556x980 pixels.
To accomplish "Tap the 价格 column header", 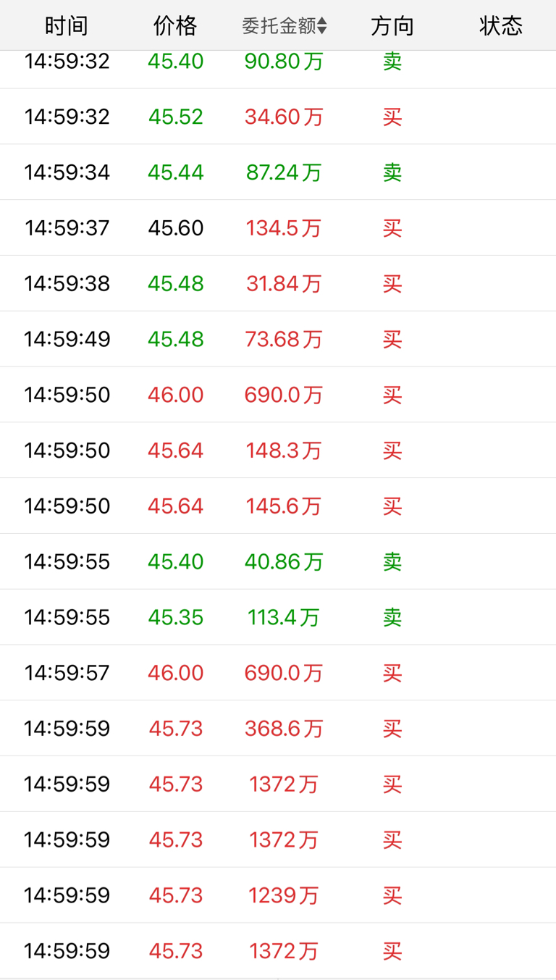I will (175, 26).
